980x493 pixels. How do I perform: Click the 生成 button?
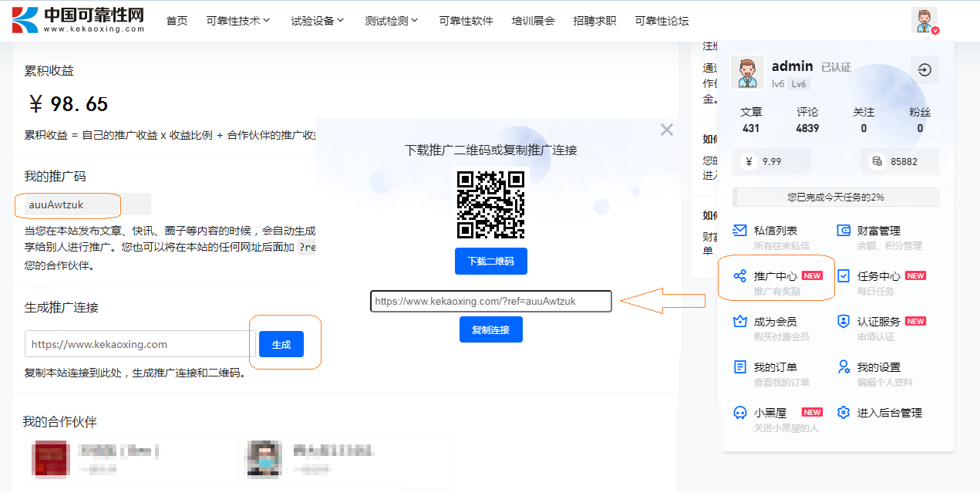point(281,344)
